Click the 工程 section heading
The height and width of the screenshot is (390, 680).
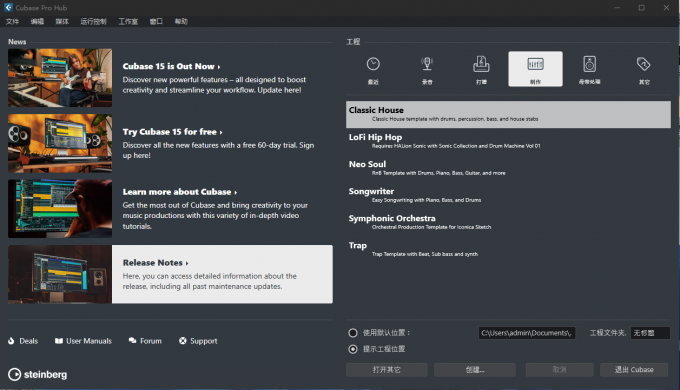coord(353,42)
